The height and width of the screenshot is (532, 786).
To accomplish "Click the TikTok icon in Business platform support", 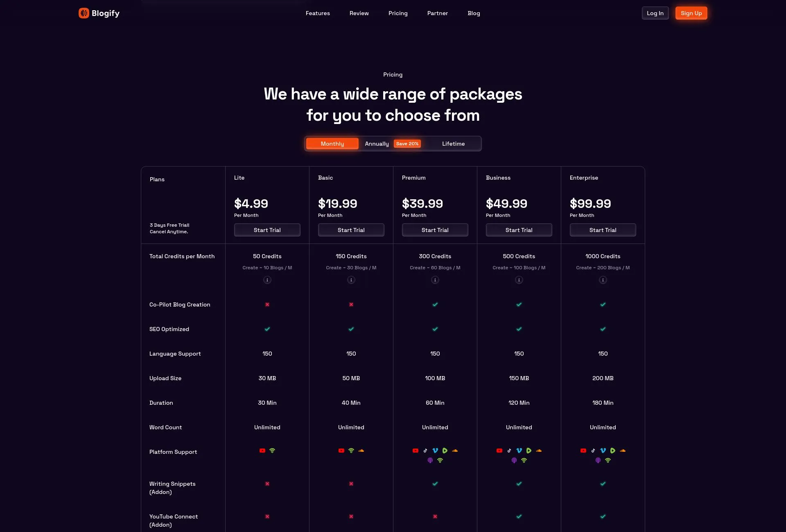I will coord(509,451).
